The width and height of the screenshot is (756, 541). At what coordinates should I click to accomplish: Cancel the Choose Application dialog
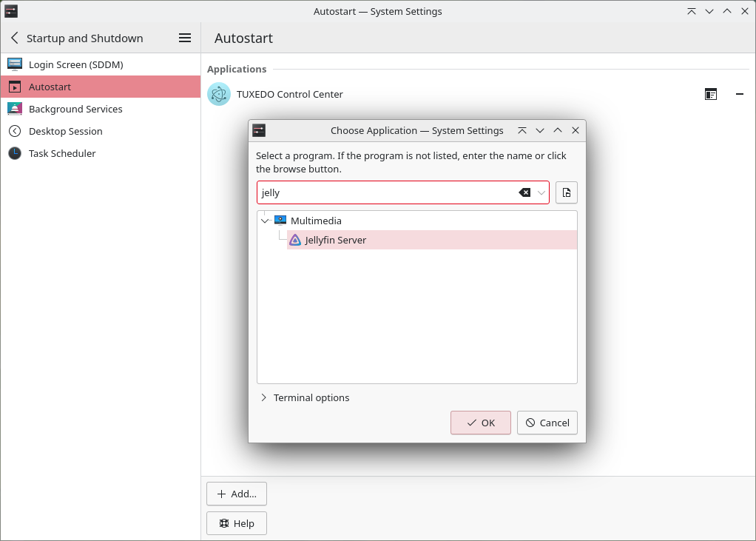547,423
